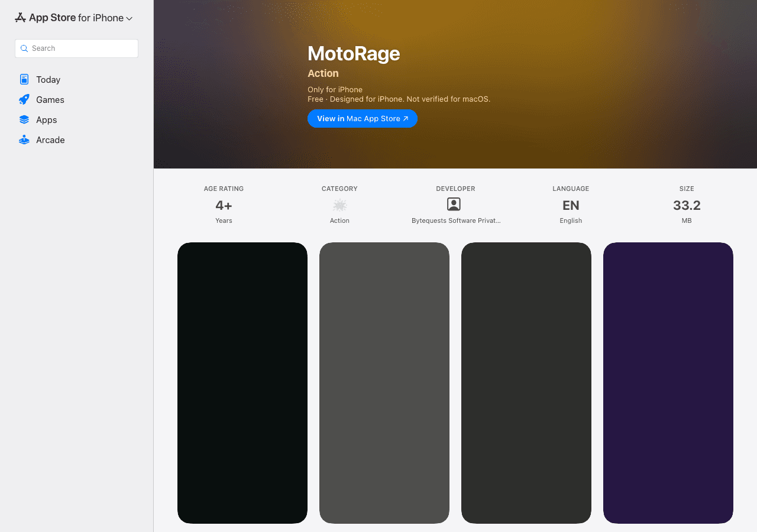Screen dimensions: 757x532
Task: Focus the Search input field
Action: coord(76,48)
